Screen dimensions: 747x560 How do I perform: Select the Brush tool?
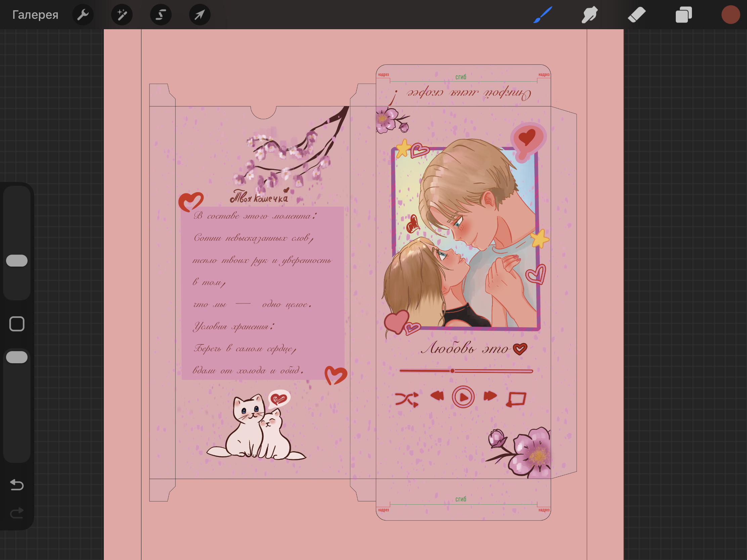(x=543, y=15)
